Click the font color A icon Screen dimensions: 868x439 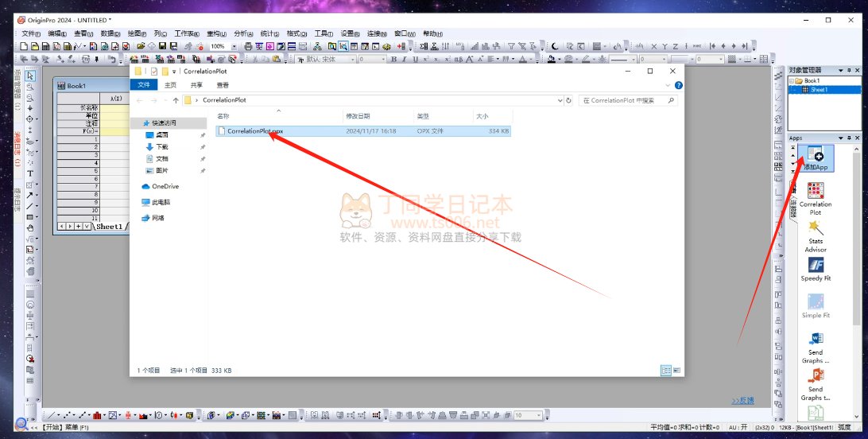click(x=522, y=59)
